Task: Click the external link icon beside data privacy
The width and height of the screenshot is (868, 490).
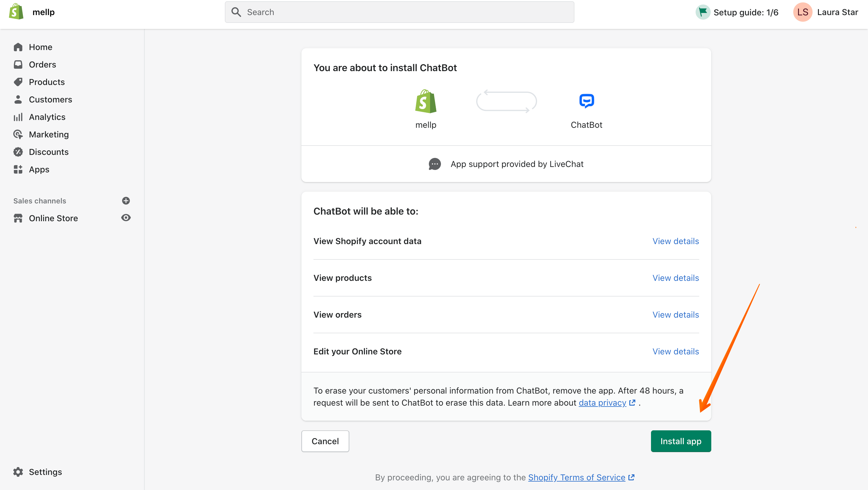Action: 632,403
